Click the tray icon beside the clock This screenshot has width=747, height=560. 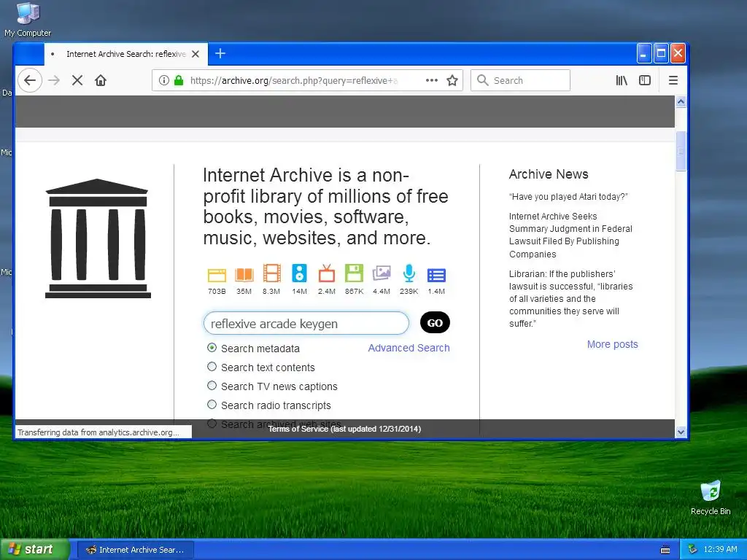pos(693,550)
